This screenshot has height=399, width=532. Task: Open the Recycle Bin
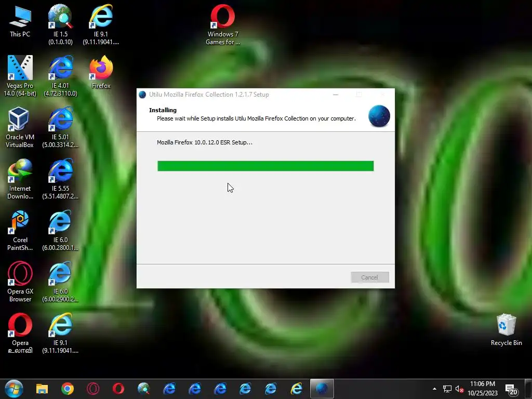[506, 330]
